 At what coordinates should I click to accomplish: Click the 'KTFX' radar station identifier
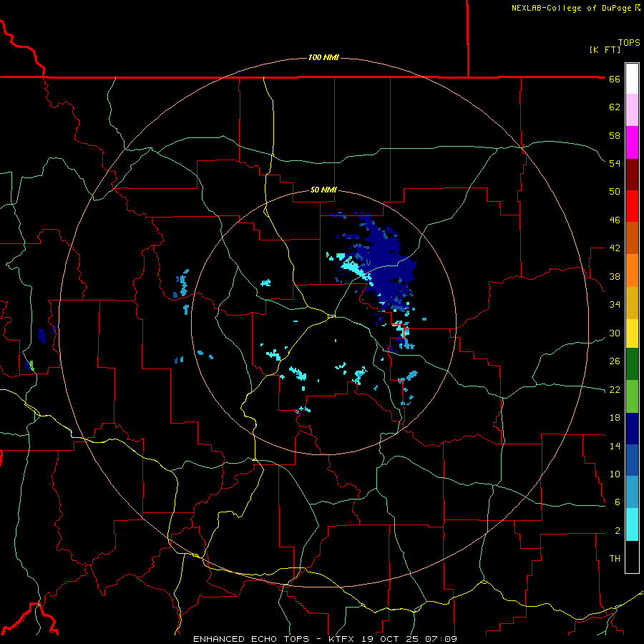pyautogui.click(x=343, y=639)
